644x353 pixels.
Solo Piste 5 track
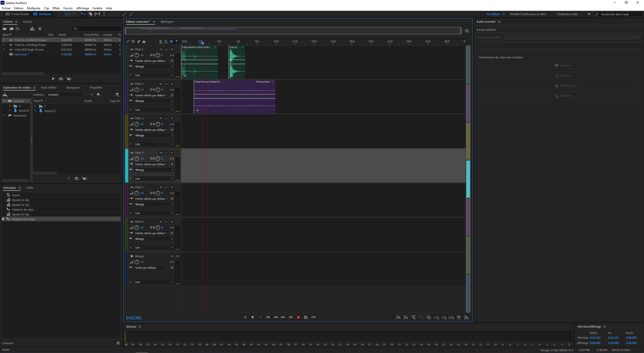[x=166, y=187]
